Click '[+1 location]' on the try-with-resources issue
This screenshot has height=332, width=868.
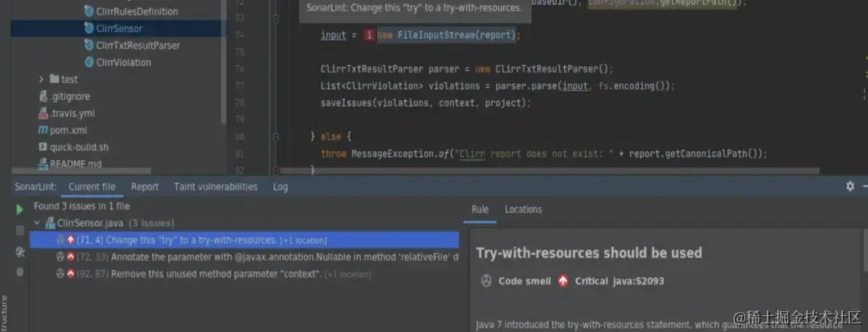[303, 240]
